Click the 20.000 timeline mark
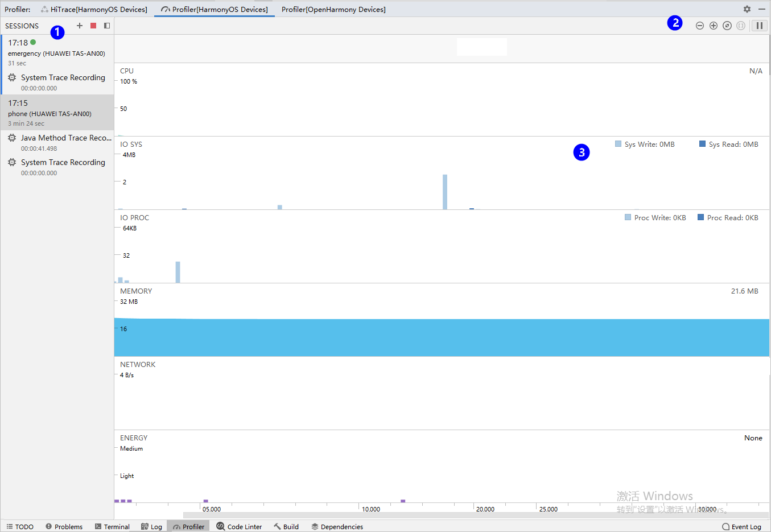The width and height of the screenshot is (771, 532). click(x=485, y=509)
